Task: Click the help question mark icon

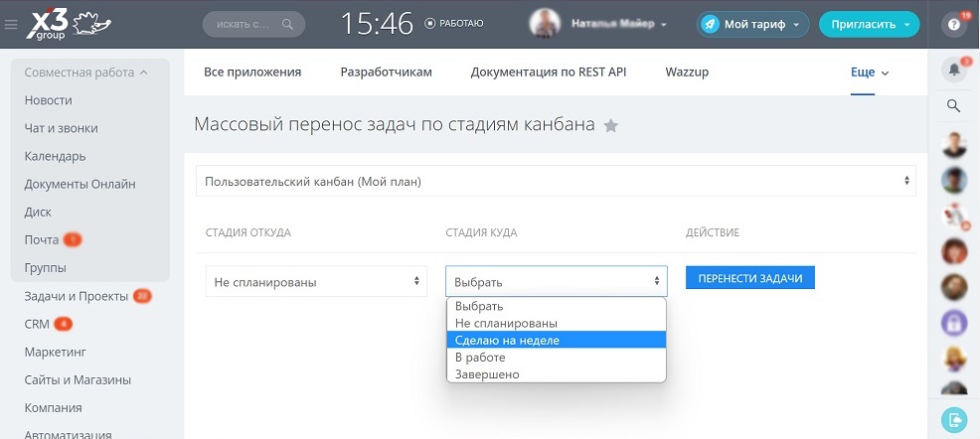Action: coord(954,25)
